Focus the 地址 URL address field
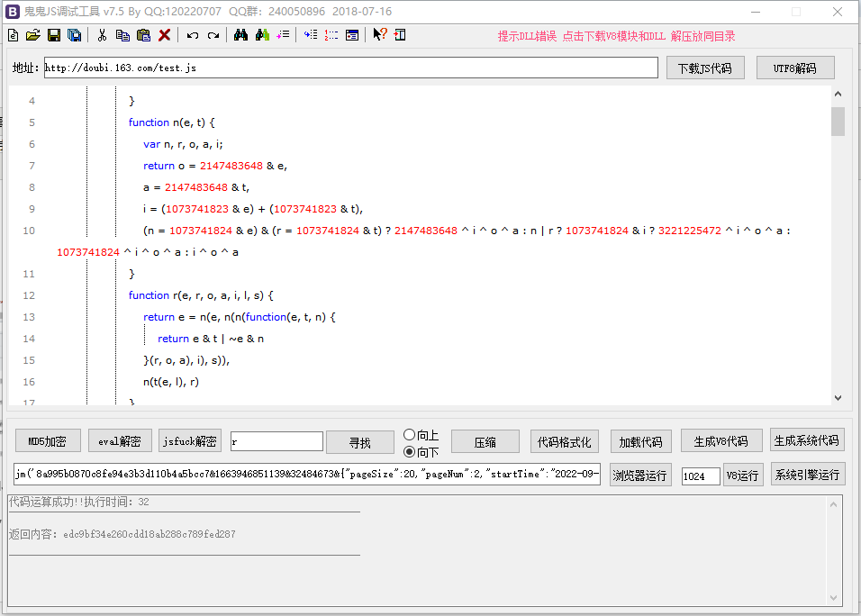Screen dimensions: 861x616 [x=351, y=68]
